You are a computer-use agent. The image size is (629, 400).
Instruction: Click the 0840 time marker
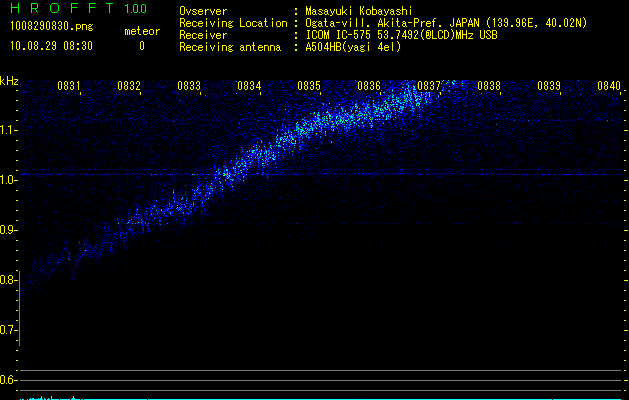(x=609, y=86)
